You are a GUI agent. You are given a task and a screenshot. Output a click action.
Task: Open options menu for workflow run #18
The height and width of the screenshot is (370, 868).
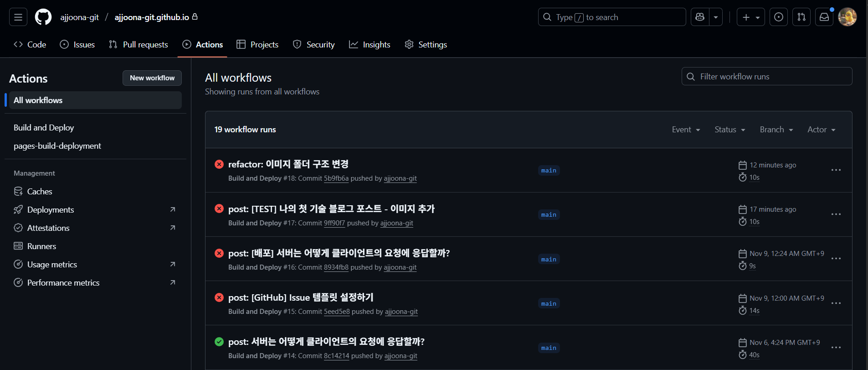[x=836, y=170]
